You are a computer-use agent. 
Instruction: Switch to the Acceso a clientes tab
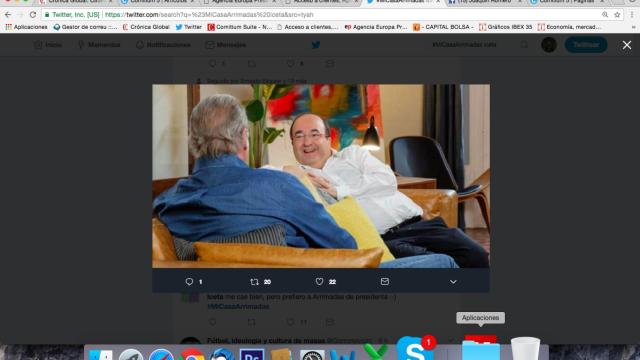(322, 2)
